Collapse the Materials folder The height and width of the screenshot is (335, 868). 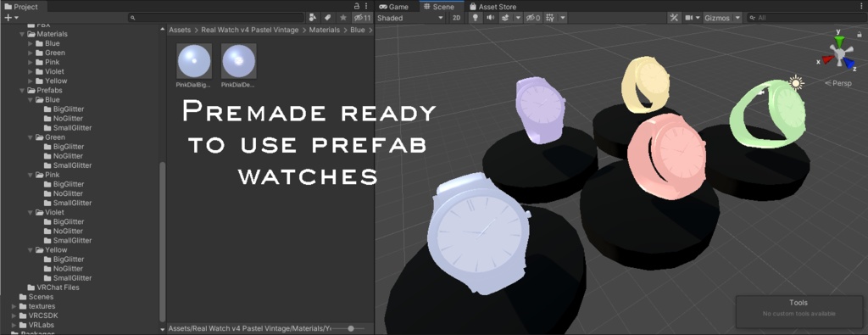click(22, 34)
